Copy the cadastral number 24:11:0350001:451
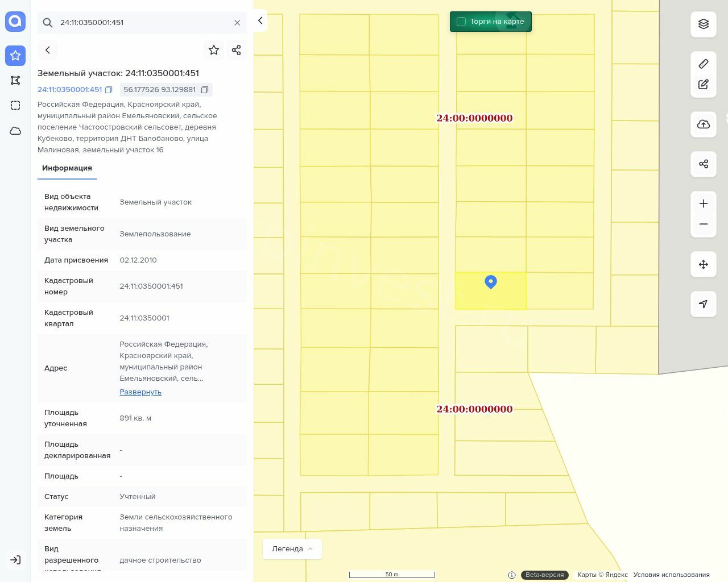728x582 pixels. point(109,90)
